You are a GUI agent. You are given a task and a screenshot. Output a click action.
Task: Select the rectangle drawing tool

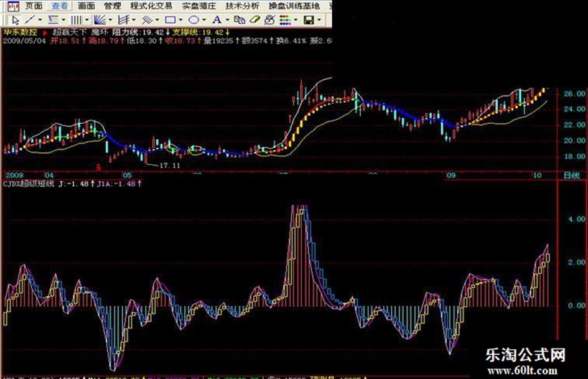coord(170,20)
